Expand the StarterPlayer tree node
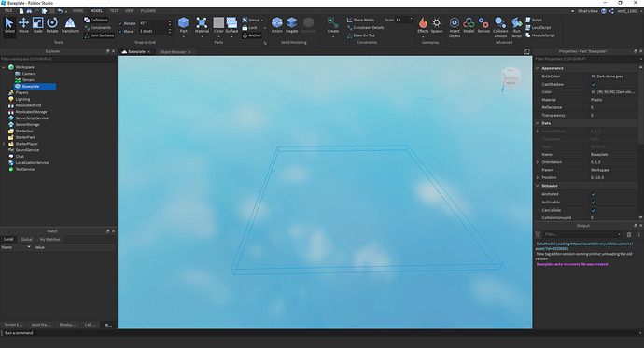Viewport: 644px width, 348px height. tap(4, 144)
